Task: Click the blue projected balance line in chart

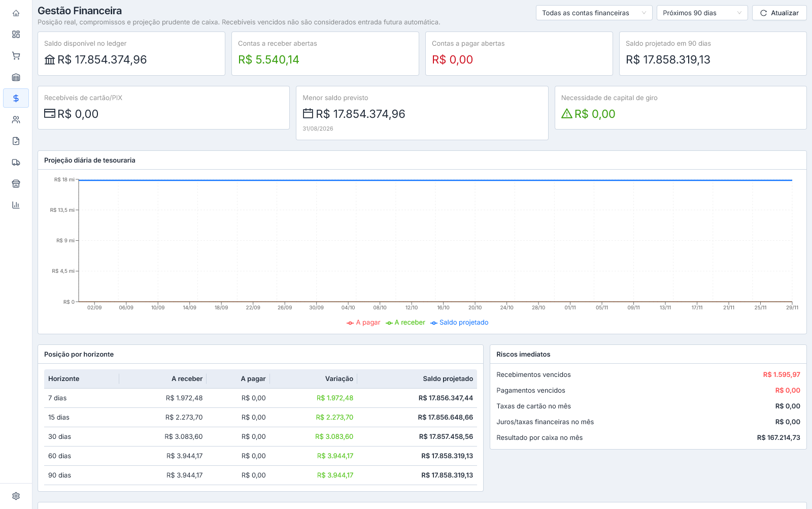Action: (x=435, y=180)
